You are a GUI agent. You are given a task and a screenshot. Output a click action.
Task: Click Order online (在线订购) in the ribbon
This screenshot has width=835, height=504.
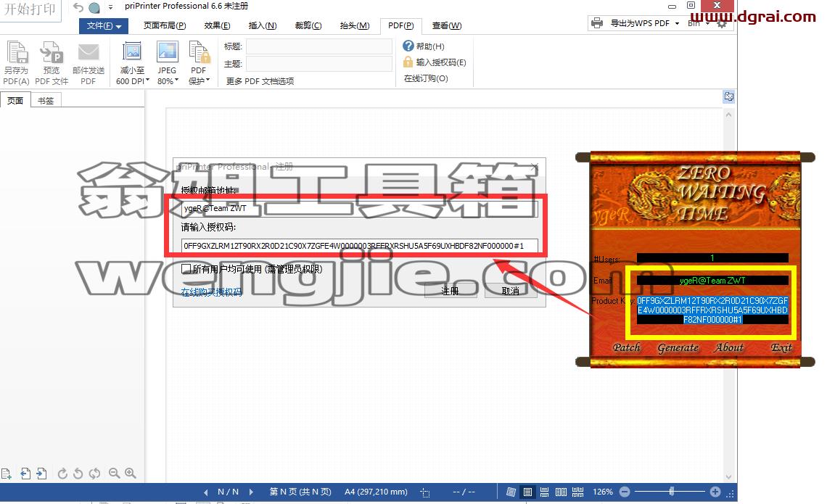pyautogui.click(x=426, y=78)
